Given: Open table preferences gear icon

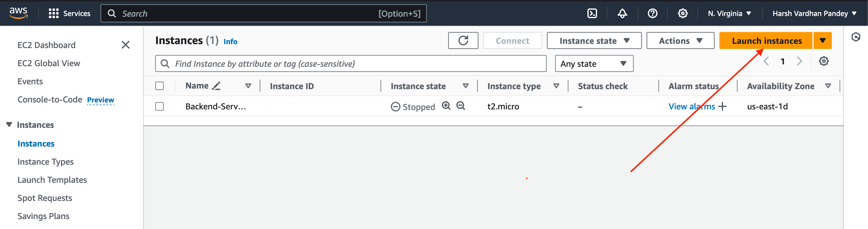Looking at the screenshot, I should click(824, 61).
